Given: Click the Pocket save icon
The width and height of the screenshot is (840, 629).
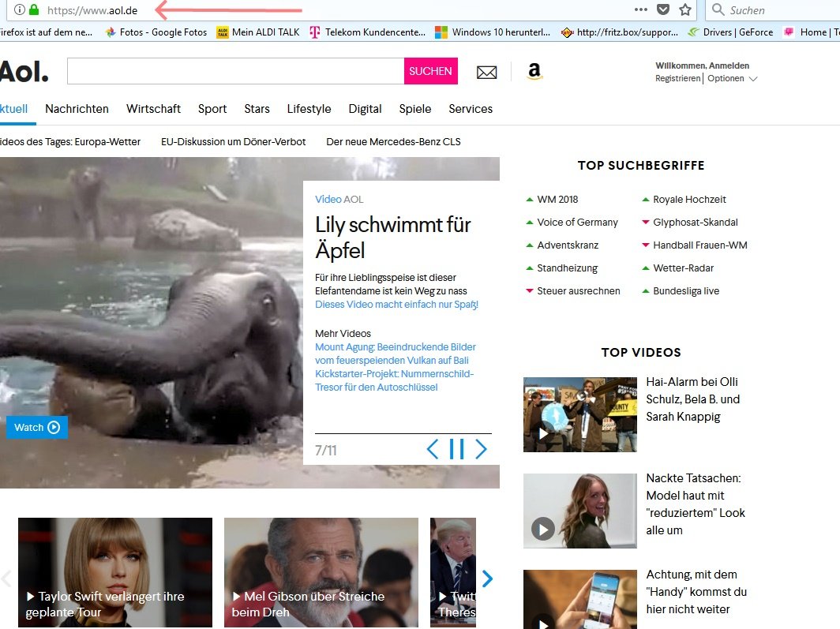Looking at the screenshot, I should (663, 9).
